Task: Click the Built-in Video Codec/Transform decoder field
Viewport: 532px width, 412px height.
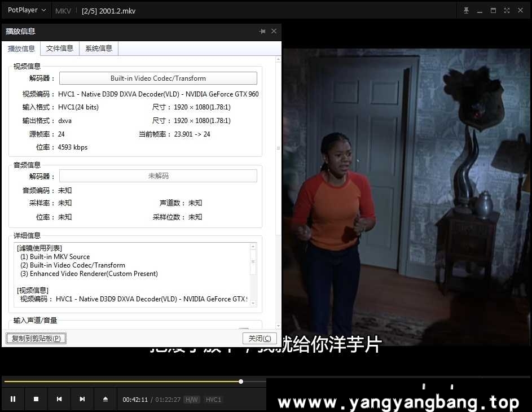Action: point(158,78)
